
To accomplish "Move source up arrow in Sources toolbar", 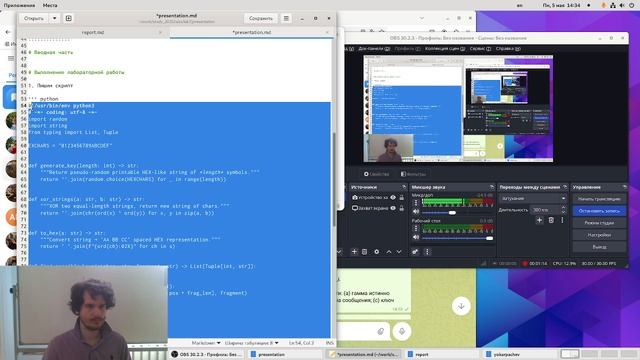I will [389, 252].
